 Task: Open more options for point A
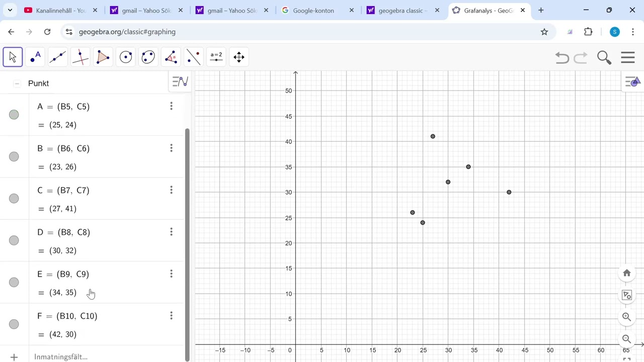(x=171, y=106)
